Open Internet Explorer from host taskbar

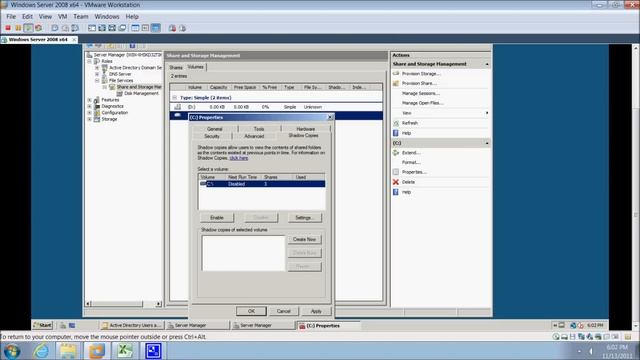click(x=41, y=351)
